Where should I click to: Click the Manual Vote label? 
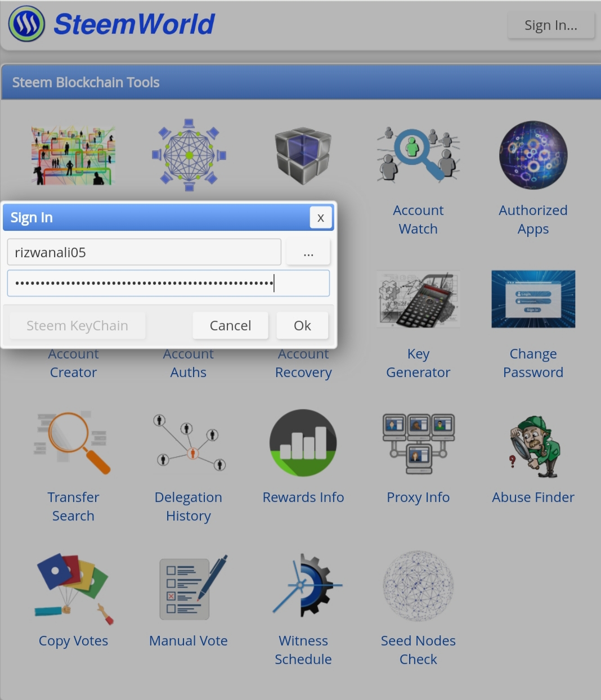[189, 641]
